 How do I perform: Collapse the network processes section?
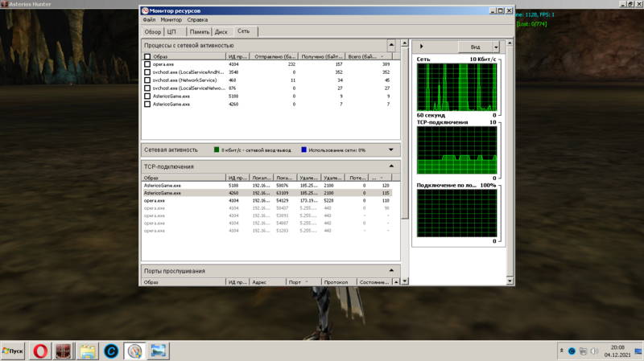tap(391, 45)
